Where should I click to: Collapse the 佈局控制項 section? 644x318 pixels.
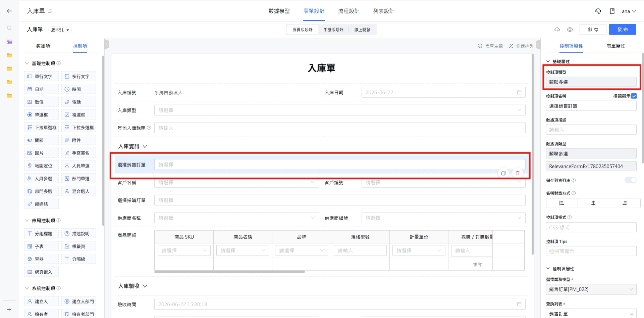27,220
